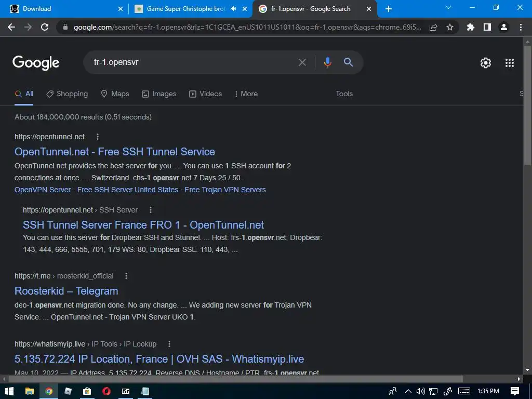This screenshot has width=532, height=399.
Task: Show hidden system tray icons
Action: point(408,391)
